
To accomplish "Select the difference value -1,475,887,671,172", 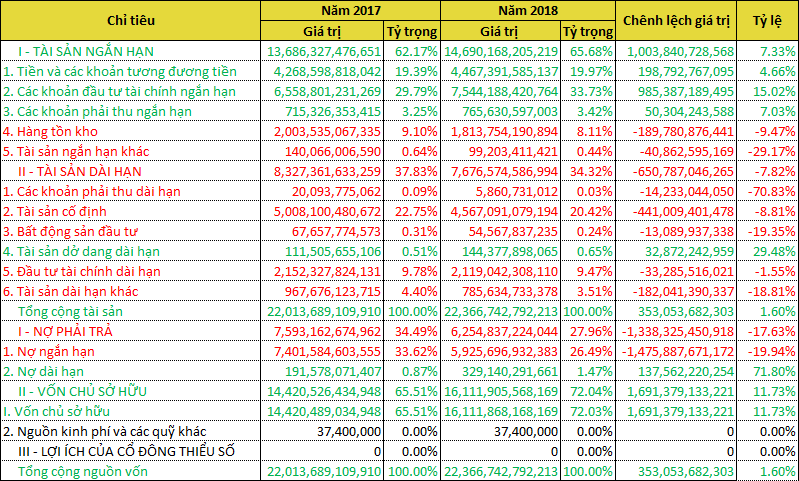I will pos(676,352).
